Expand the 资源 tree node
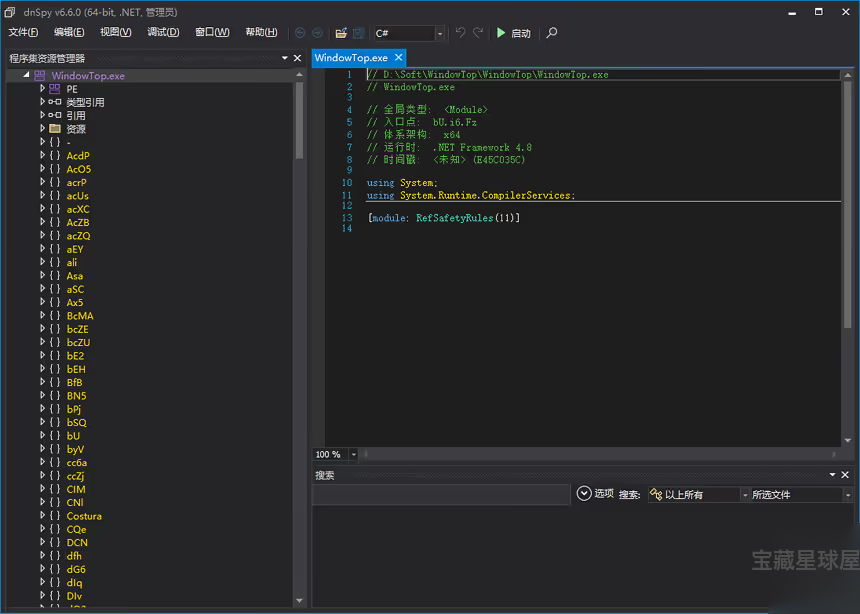The width and height of the screenshot is (860, 614). pos(42,128)
